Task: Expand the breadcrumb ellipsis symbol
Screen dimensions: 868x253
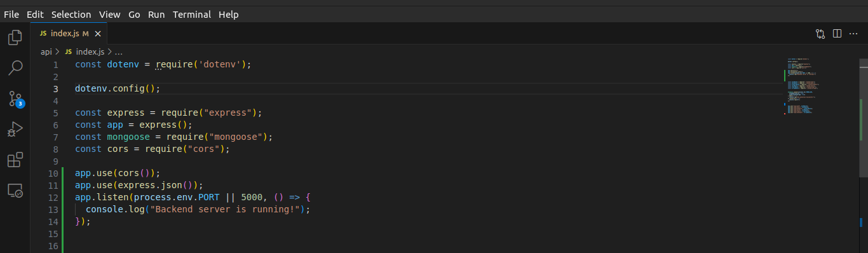Action: pos(118,51)
